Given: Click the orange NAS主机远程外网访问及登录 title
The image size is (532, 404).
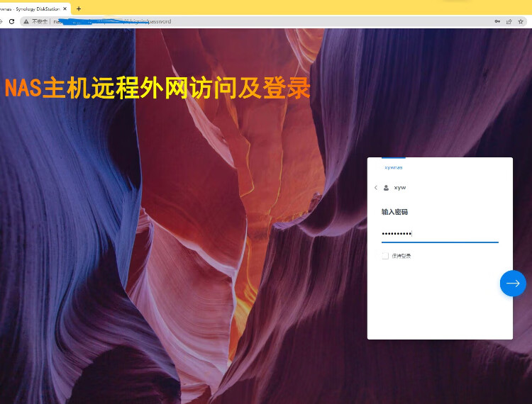Looking at the screenshot, I should pyautogui.click(x=157, y=89).
